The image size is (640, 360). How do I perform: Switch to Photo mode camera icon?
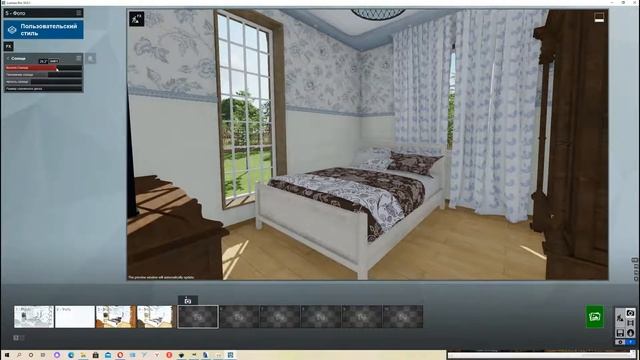631,313
